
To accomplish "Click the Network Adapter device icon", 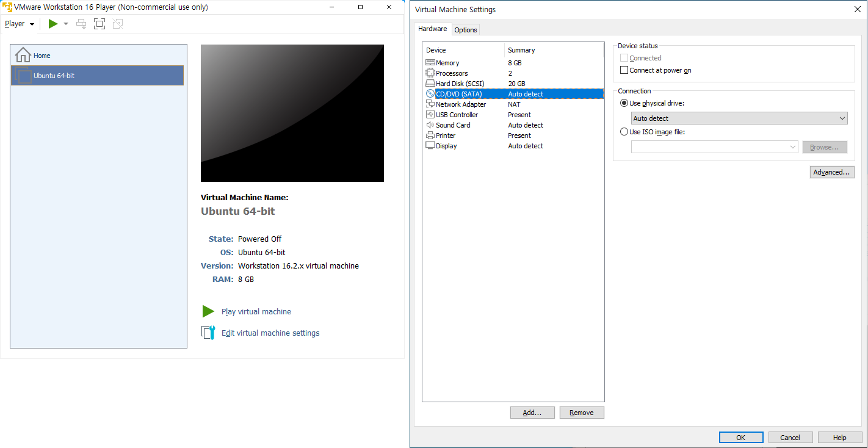I will click(430, 104).
